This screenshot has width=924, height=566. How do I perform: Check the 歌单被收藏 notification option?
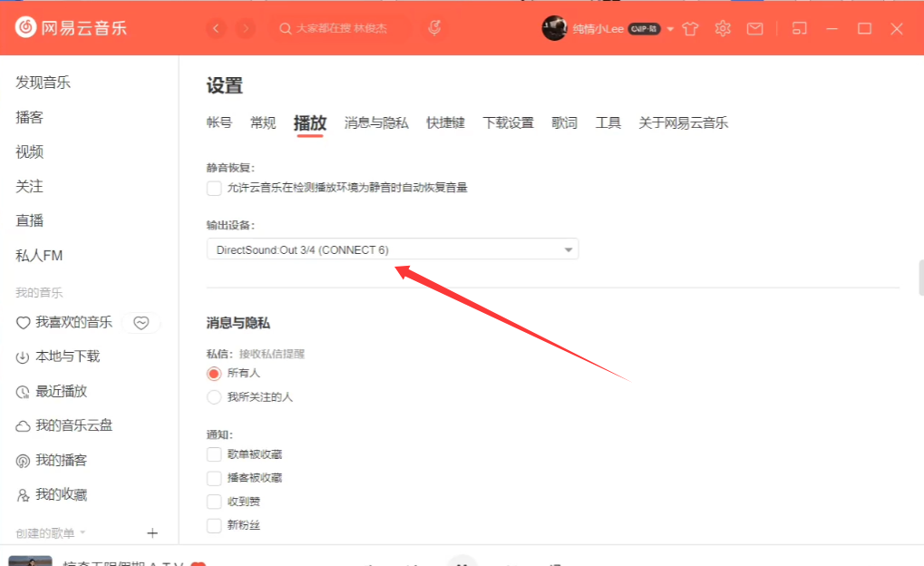(x=214, y=454)
